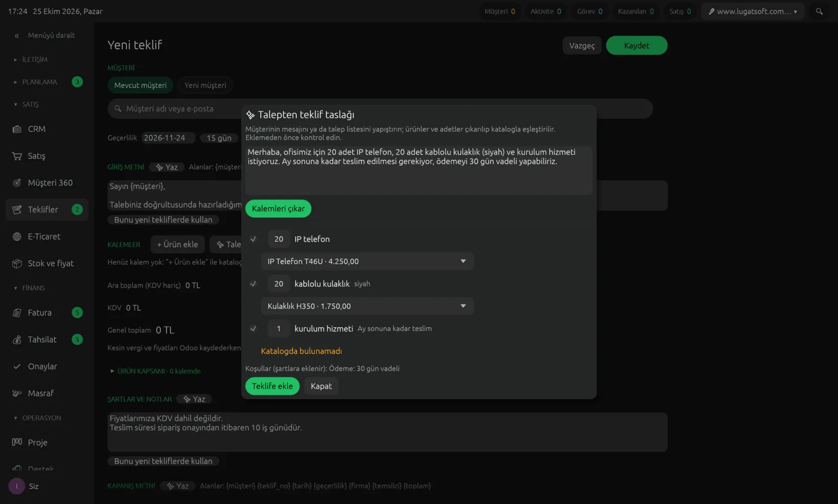This screenshot has width=838, height=504.
Task: Click the Fatura invoice icon
Action: pyautogui.click(x=17, y=313)
